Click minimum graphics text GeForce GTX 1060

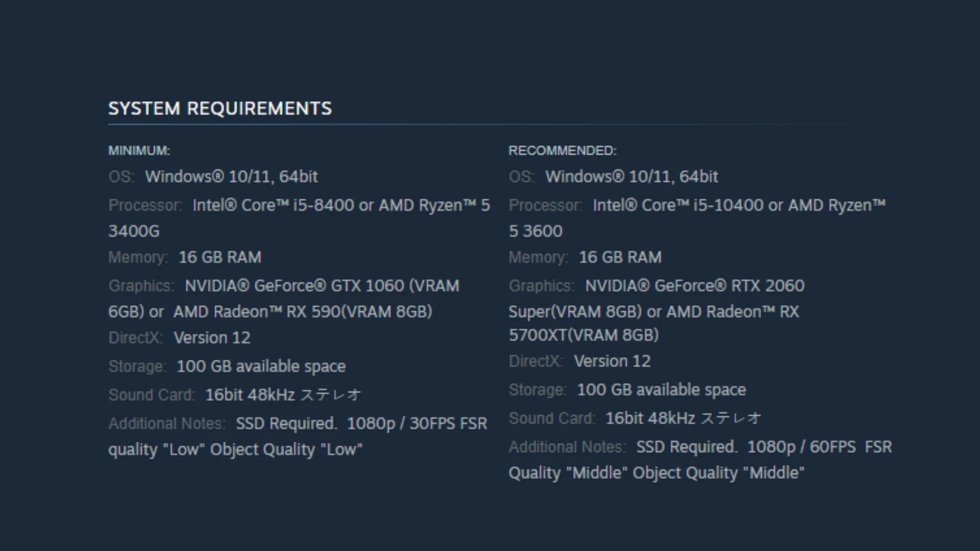329,286
